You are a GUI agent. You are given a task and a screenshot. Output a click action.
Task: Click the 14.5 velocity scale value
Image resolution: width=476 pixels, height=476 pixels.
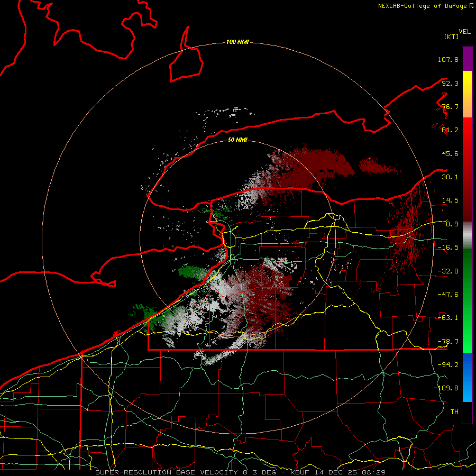(450, 200)
